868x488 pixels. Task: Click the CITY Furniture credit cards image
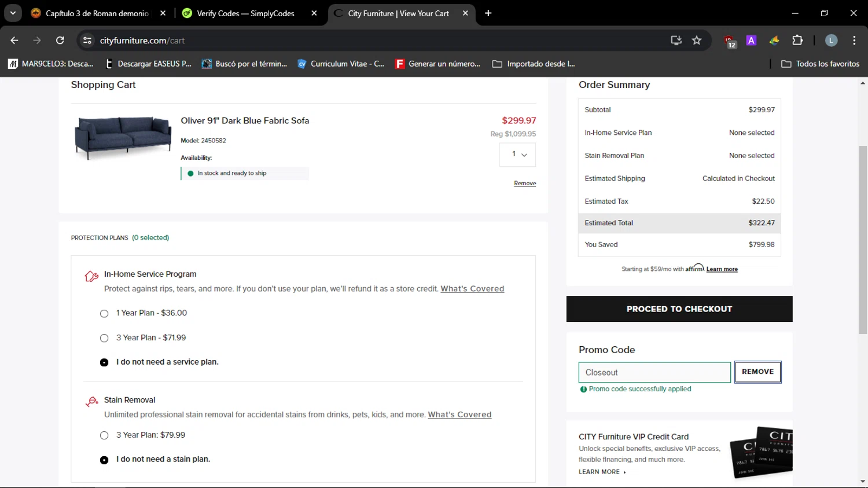(x=761, y=453)
